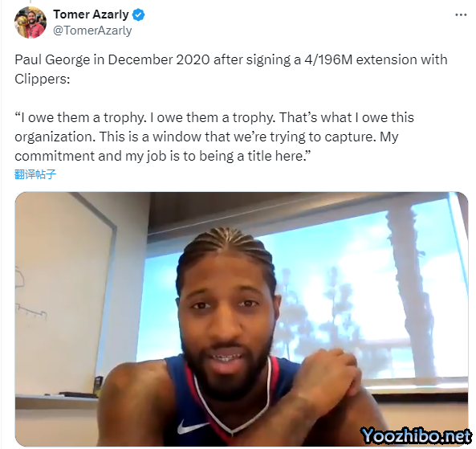The width and height of the screenshot is (476, 449).
Task: Open the tweet's more options menu
Action: (x=461, y=15)
